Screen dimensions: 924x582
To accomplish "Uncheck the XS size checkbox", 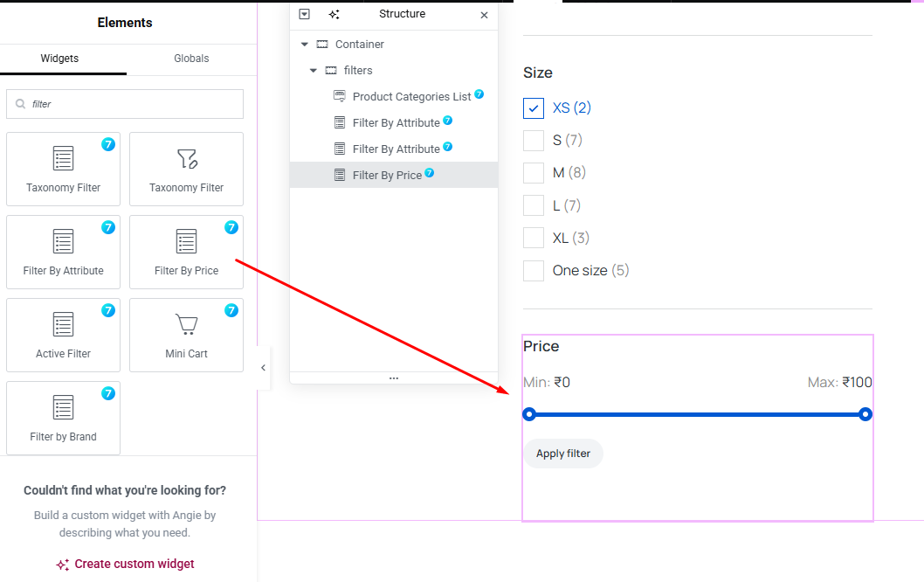I will pyautogui.click(x=534, y=108).
